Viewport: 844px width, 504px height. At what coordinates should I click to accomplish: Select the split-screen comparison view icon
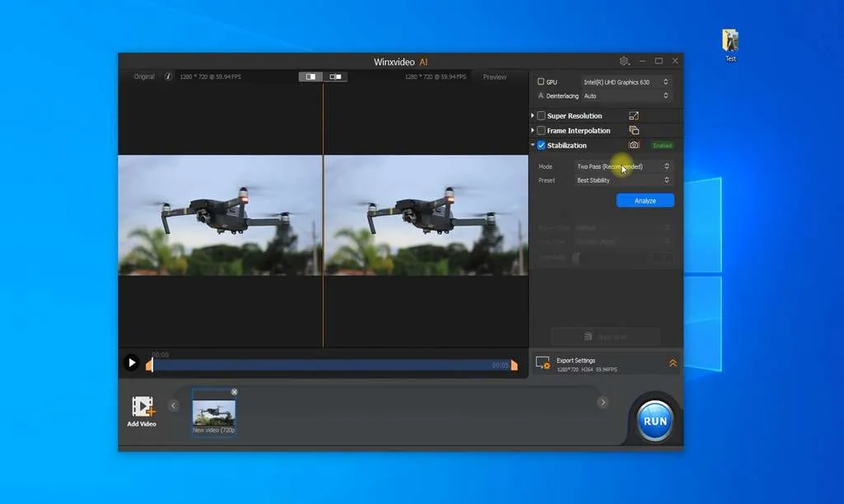(309, 77)
